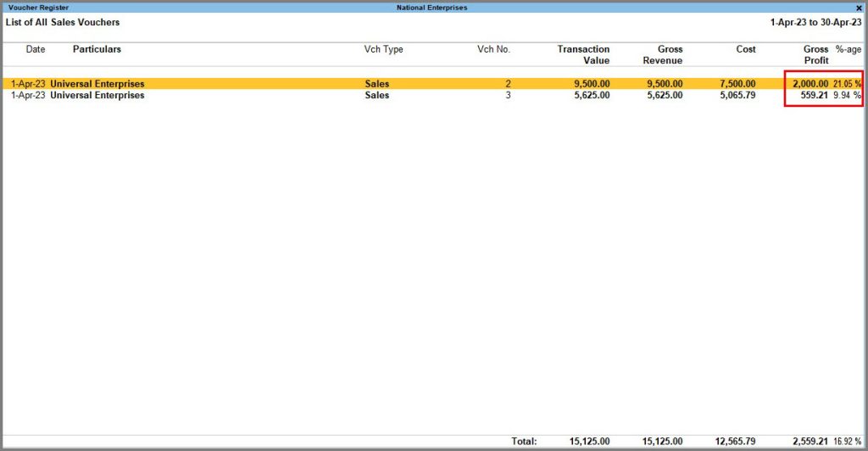The image size is (868, 451).
Task: Click Sales voucher type in voucher 2 row
Action: [377, 84]
